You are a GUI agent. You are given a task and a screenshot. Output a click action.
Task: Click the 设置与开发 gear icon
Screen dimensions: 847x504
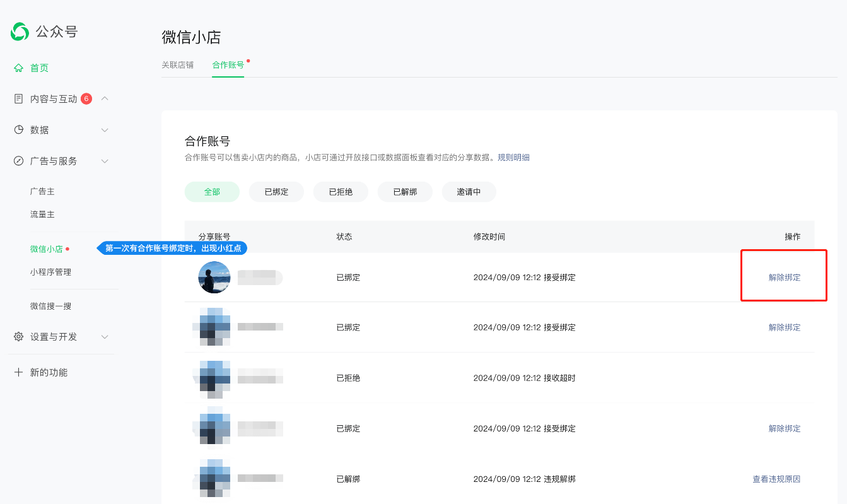(19, 337)
